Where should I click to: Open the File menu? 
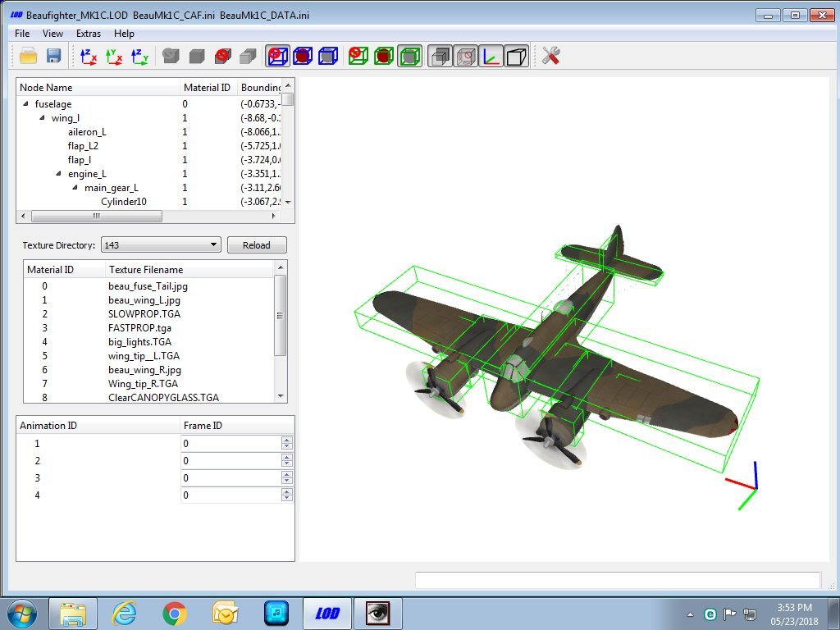click(22, 33)
